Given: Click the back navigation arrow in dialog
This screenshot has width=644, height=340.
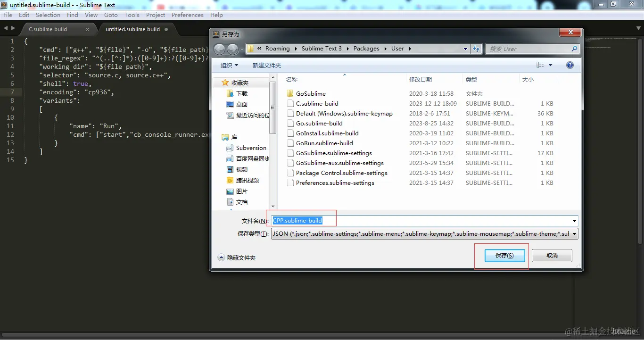Looking at the screenshot, I should pos(220,49).
